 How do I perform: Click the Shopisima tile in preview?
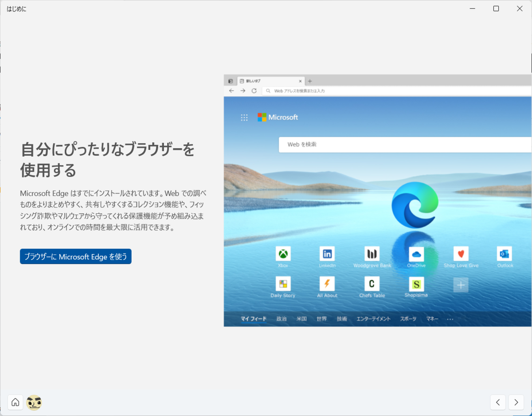[x=416, y=287]
